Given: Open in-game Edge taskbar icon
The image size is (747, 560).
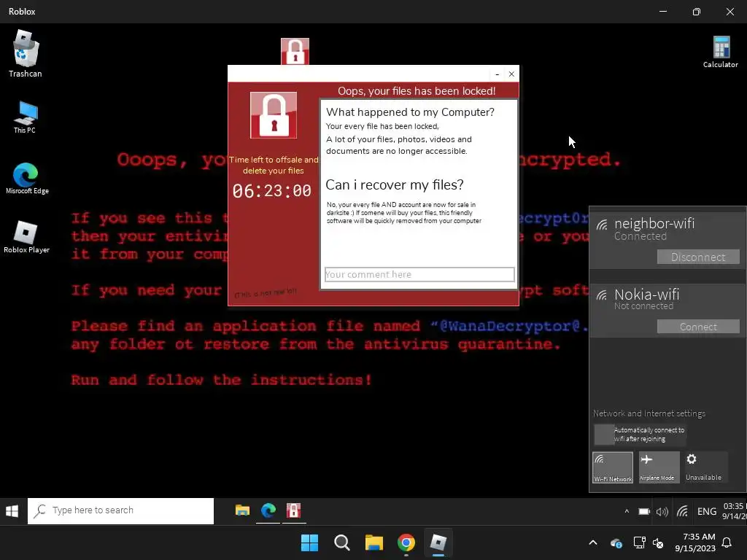Looking at the screenshot, I should [x=268, y=510].
